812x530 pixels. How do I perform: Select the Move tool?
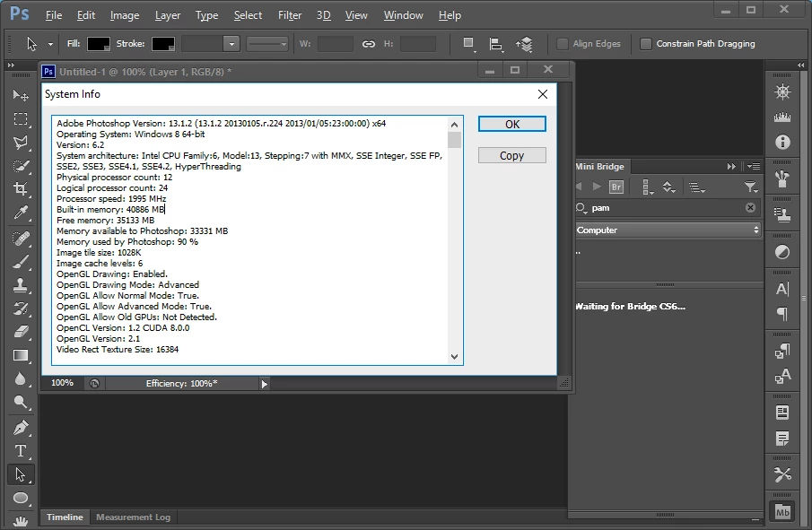click(21, 95)
